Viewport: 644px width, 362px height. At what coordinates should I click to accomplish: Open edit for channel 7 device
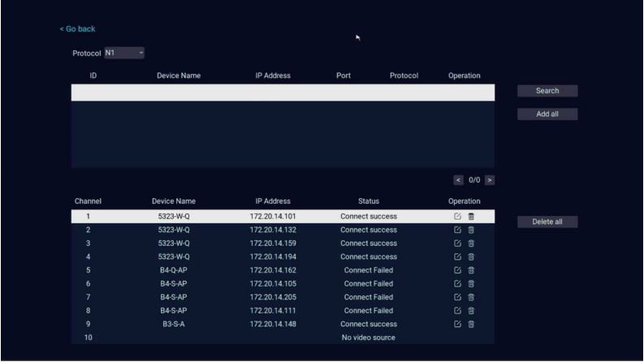(x=458, y=297)
